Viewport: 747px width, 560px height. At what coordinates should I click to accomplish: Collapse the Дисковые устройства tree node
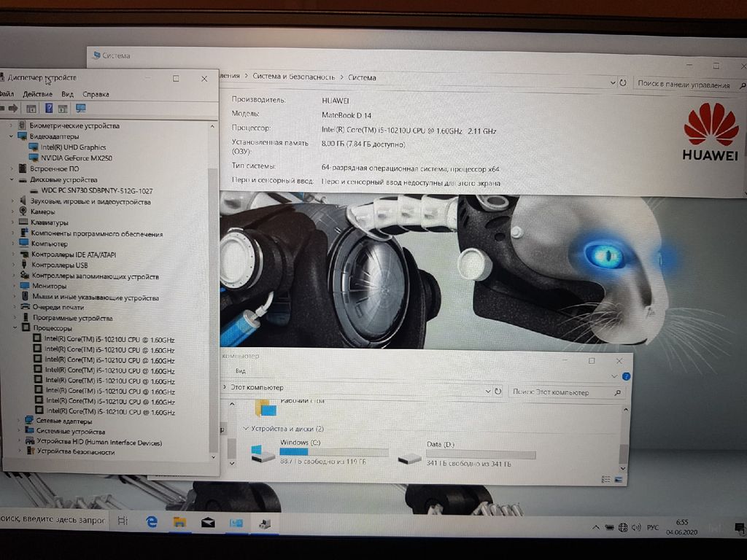12,179
